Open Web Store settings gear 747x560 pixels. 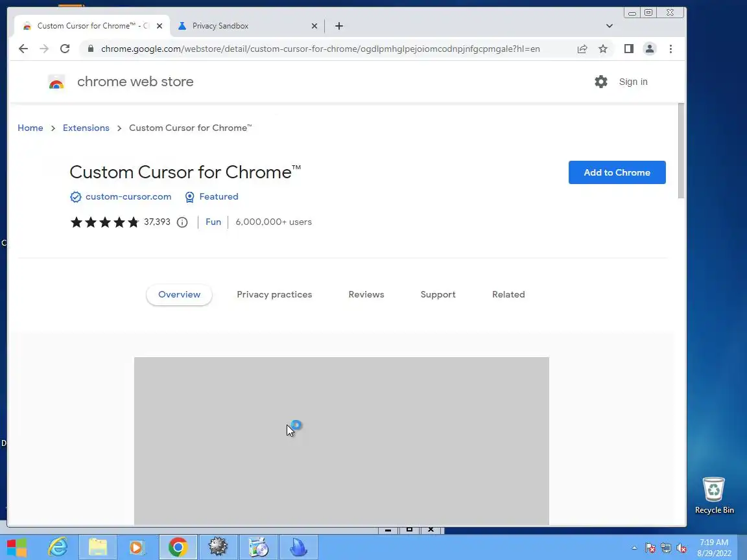601,82
